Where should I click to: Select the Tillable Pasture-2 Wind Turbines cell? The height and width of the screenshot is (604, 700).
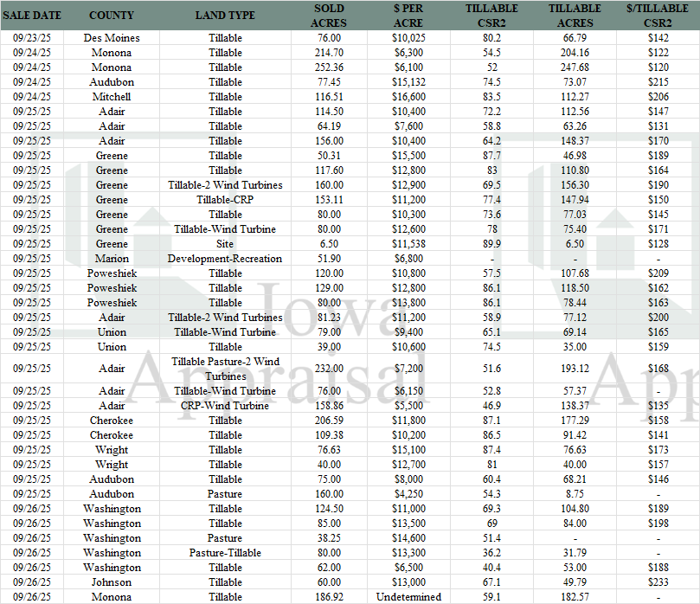coord(225,369)
